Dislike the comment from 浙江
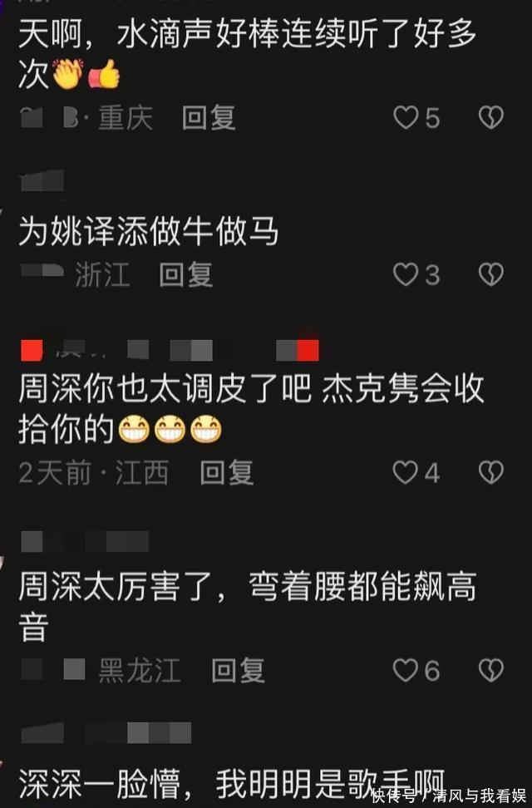The width and height of the screenshot is (532, 808). 490,274
